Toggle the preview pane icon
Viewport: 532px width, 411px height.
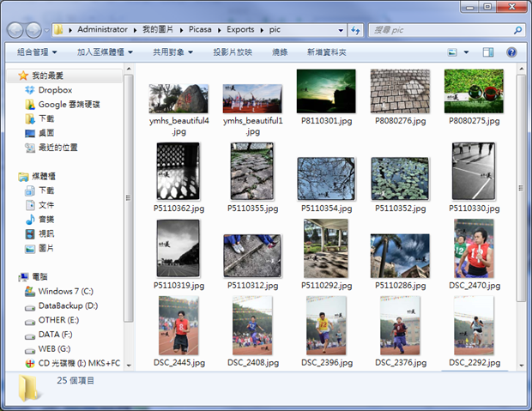488,52
